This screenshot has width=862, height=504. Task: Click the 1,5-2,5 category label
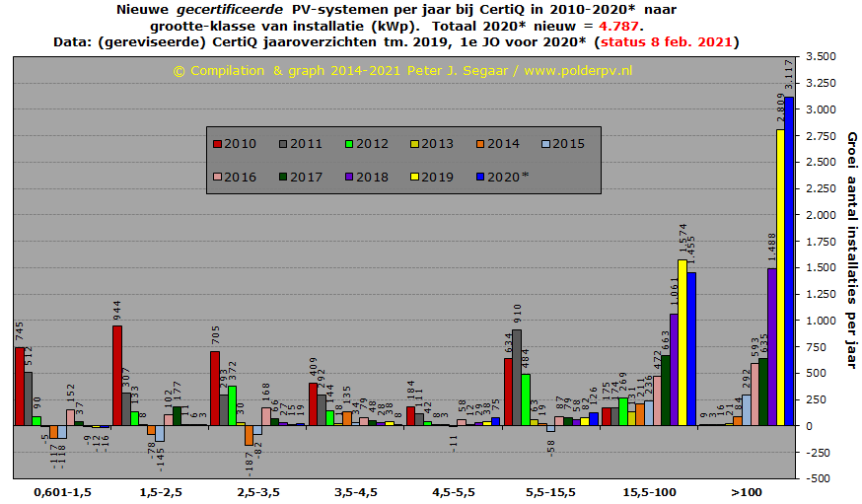tap(161, 492)
